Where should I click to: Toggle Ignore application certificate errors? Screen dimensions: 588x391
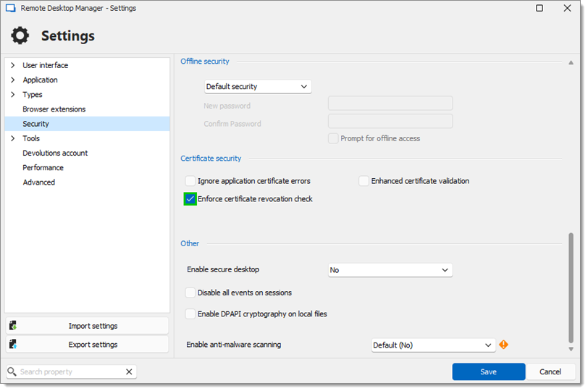click(190, 181)
